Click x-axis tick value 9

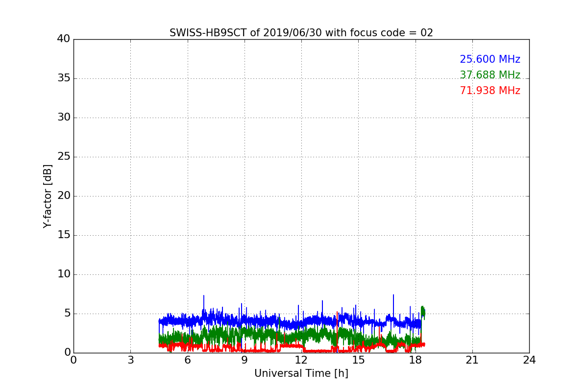click(245, 360)
